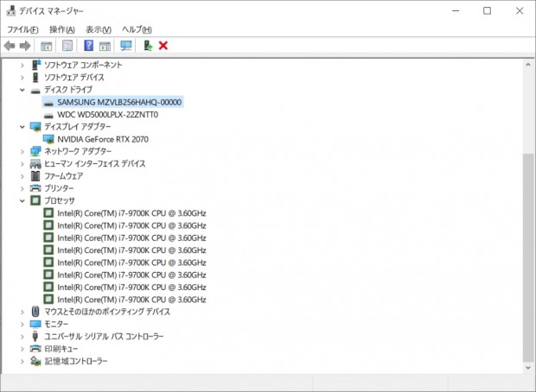Expand the ファームウェア node

22,176
